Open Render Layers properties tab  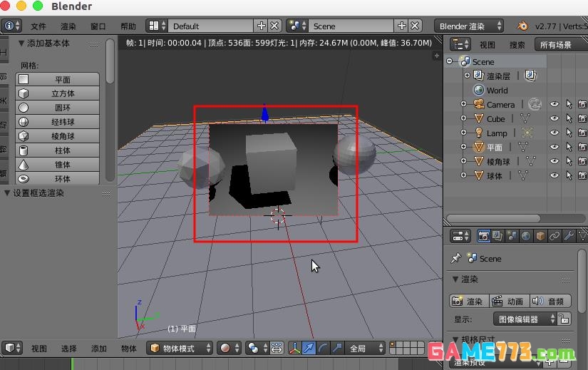click(x=497, y=236)
